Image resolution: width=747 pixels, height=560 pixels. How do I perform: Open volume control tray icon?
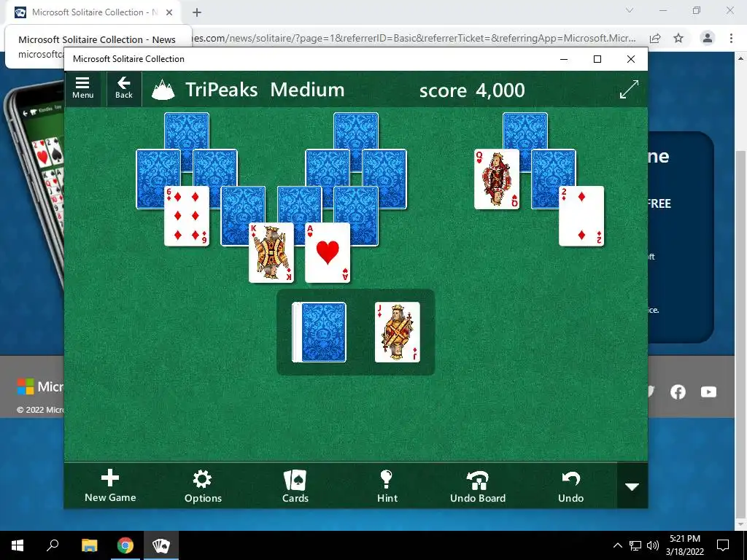(653, 545)
